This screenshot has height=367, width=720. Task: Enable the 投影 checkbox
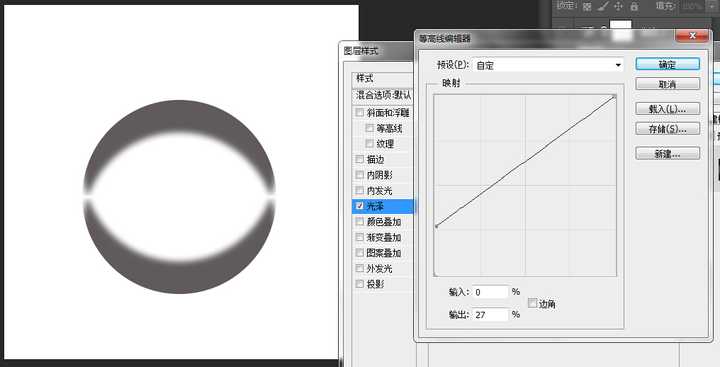(x=359, y=284)
